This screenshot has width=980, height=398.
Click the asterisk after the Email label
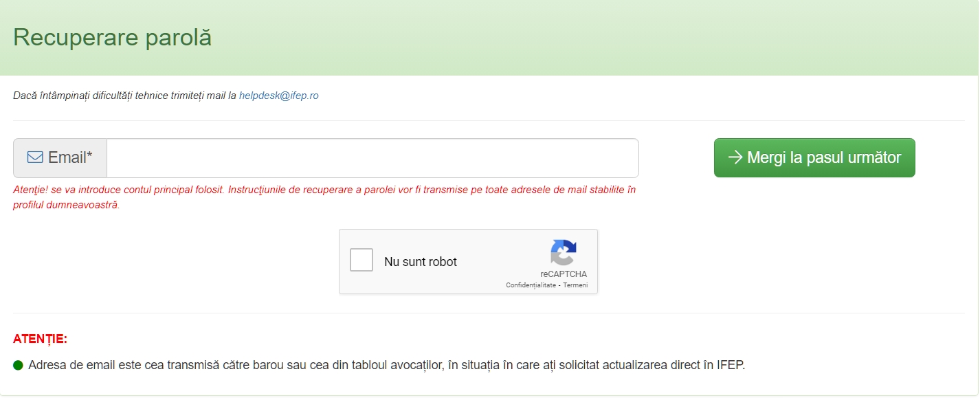coord(89,156)
